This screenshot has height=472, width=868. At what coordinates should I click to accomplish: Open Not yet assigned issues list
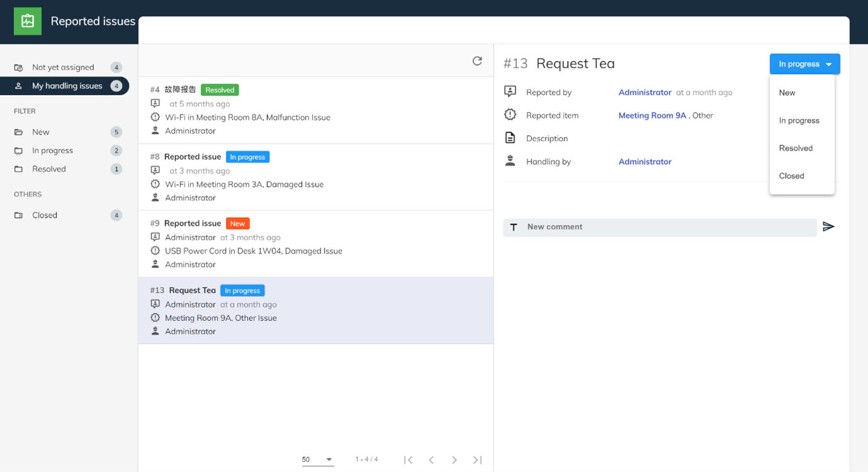tap(63, 67)
